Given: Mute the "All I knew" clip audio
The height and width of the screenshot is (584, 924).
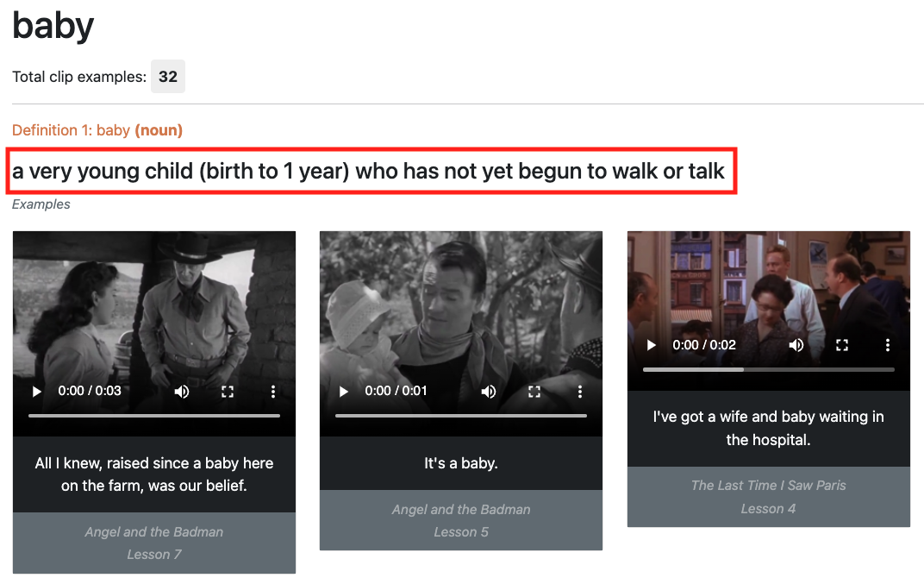Looking at the screenshot, I should point(182,391).
